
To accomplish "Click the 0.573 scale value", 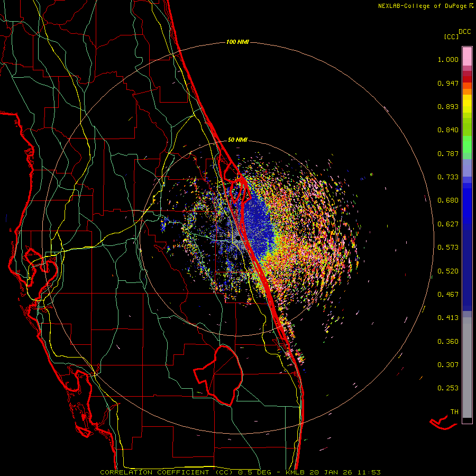I will pos(448,248).
